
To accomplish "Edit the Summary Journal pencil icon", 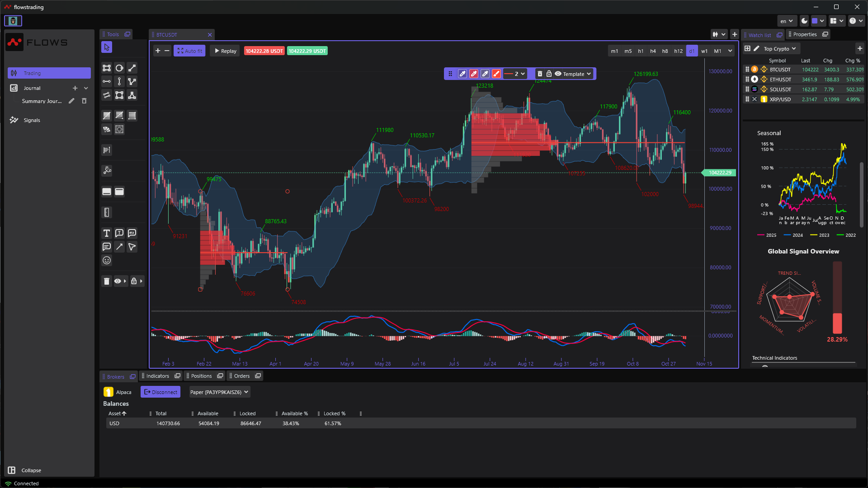I will click(x=71, y=101).
